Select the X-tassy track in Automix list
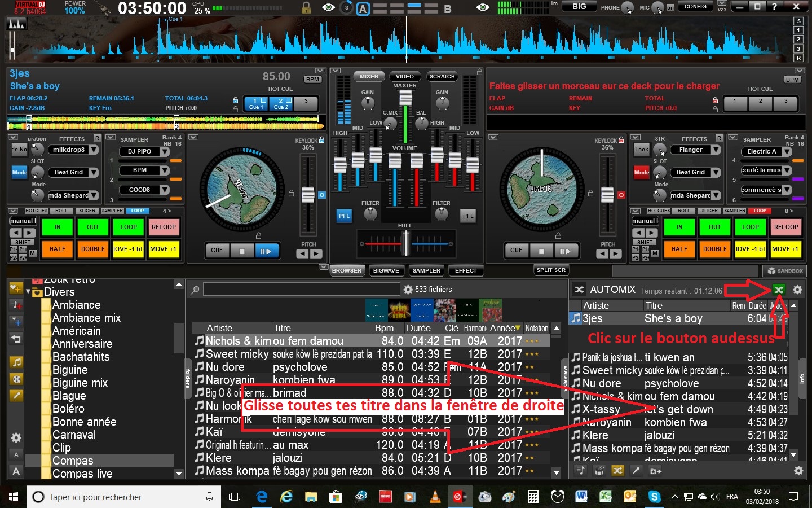 pos(679,409)
